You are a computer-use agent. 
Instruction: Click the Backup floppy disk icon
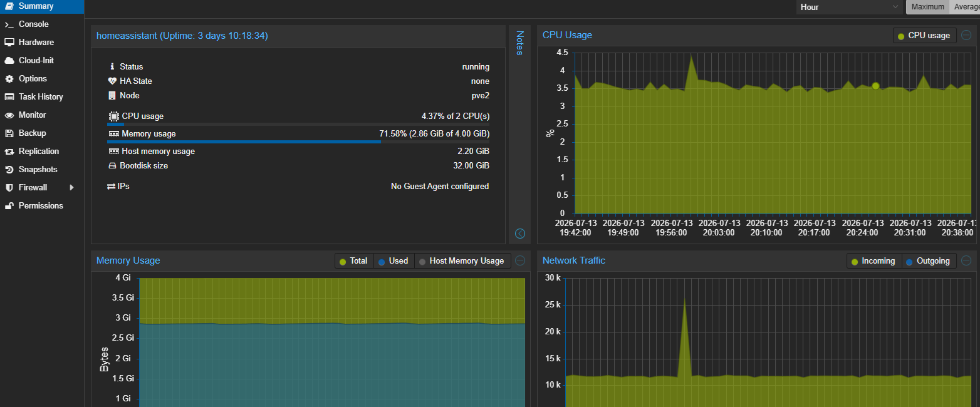click(9, 133)
